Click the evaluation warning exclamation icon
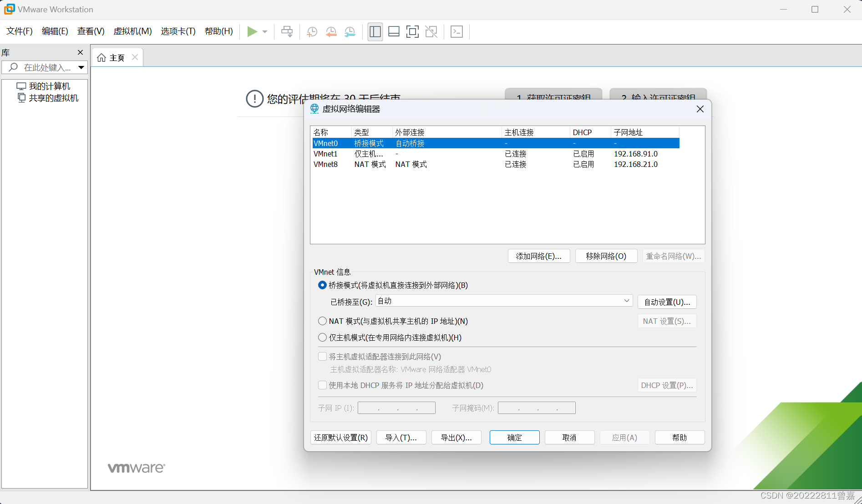This screenshot has height=504, width=862. click(255, 99)
